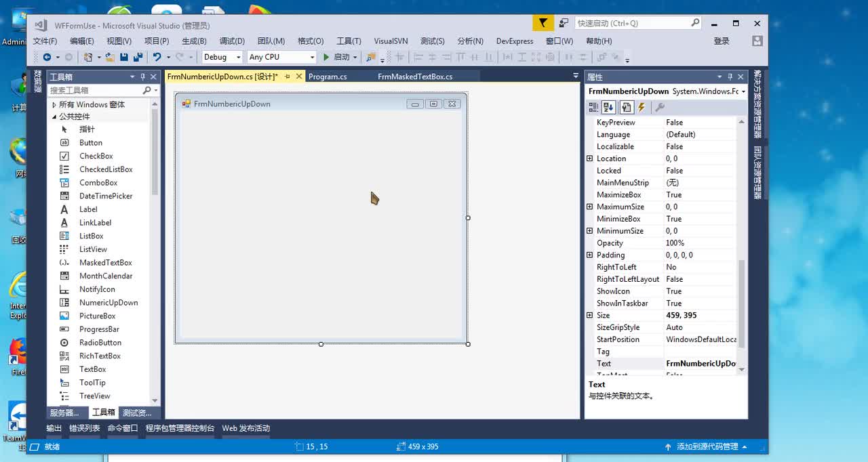Open the document tabs overflow dropdown
This screenshot has width=868, height=462.
coord(576,76)
